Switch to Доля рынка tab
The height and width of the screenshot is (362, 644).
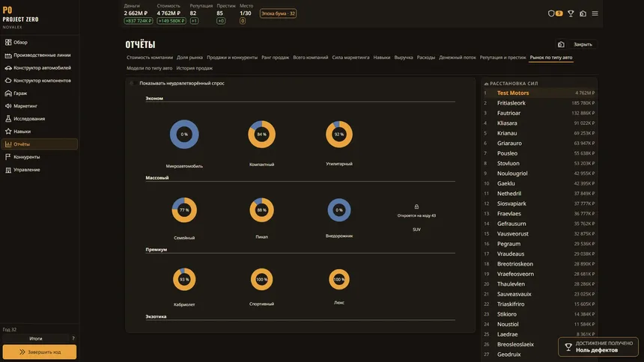[189, 58]
